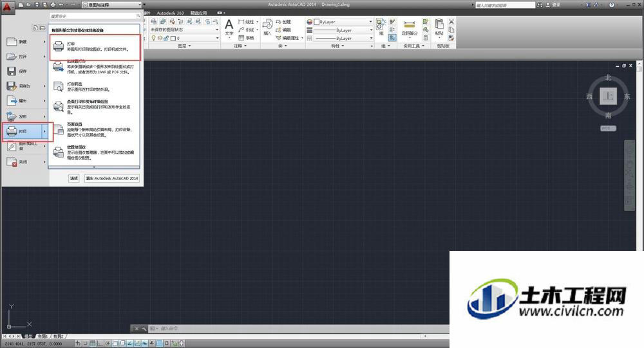Viewport: 644px width, 348px height.
Task: Switch to the Layout1 tab
Action: [44, 336]
